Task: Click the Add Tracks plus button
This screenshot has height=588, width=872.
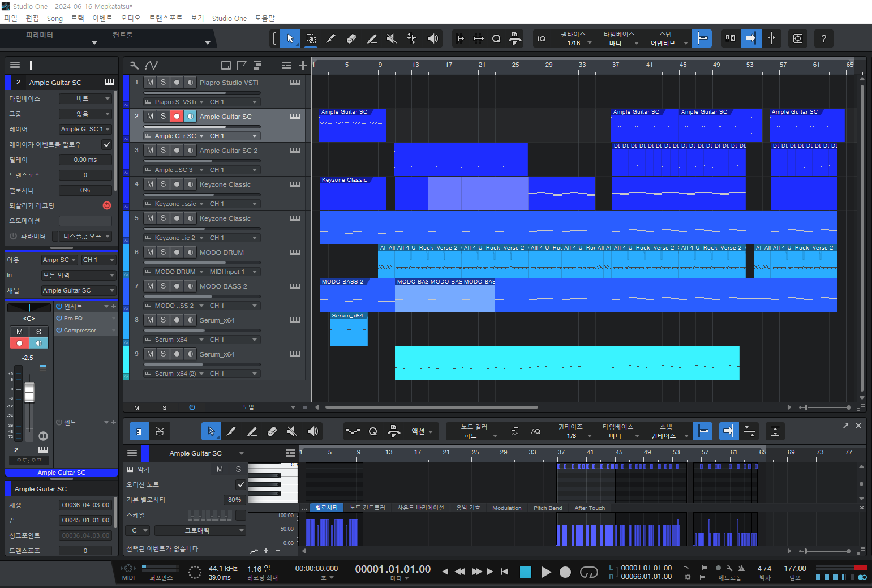Action: pyautogui.click(x=303, y=65)
